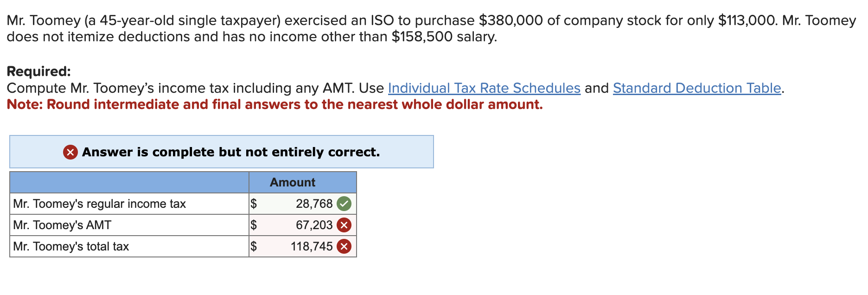Click the answer is complete banner
The height and width of the screenshot is (295, 868).
[x=221, y=152]
